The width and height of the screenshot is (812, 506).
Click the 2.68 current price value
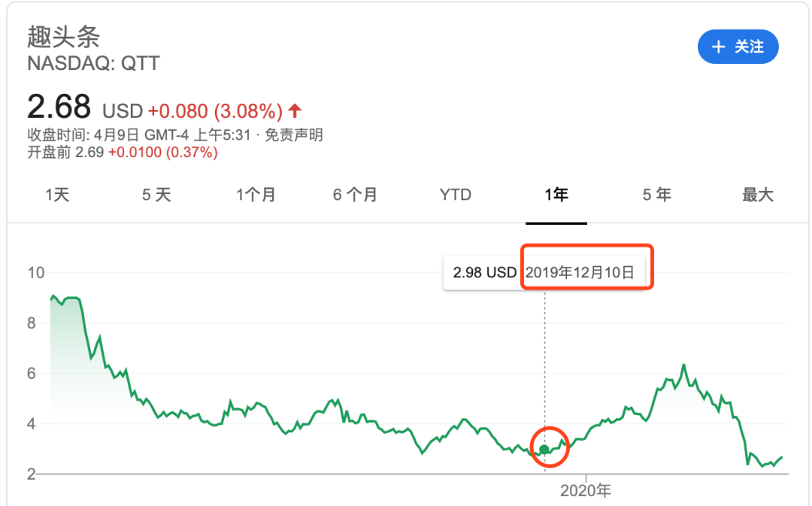59,107
